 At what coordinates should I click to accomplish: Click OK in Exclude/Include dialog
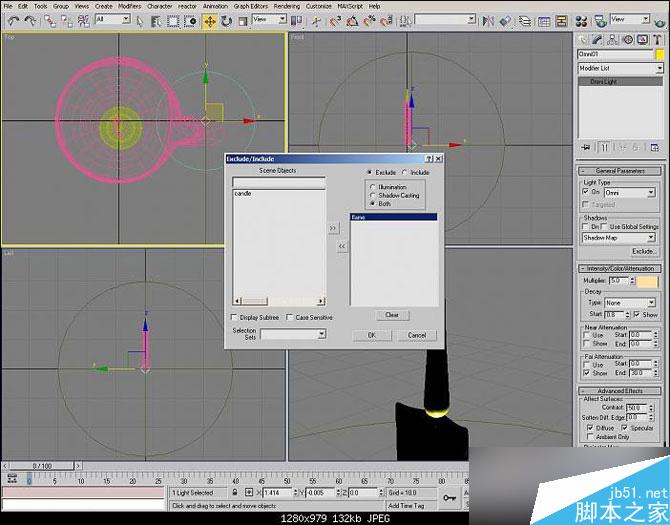[372, 335]
